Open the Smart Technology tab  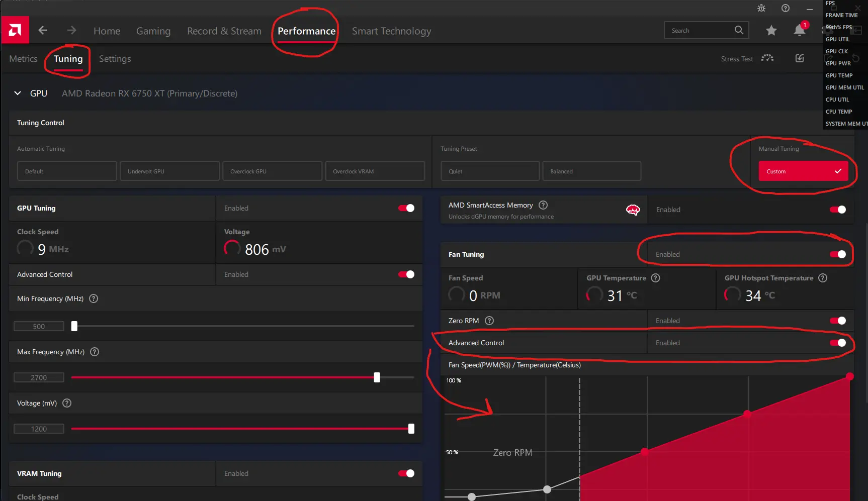392,31
